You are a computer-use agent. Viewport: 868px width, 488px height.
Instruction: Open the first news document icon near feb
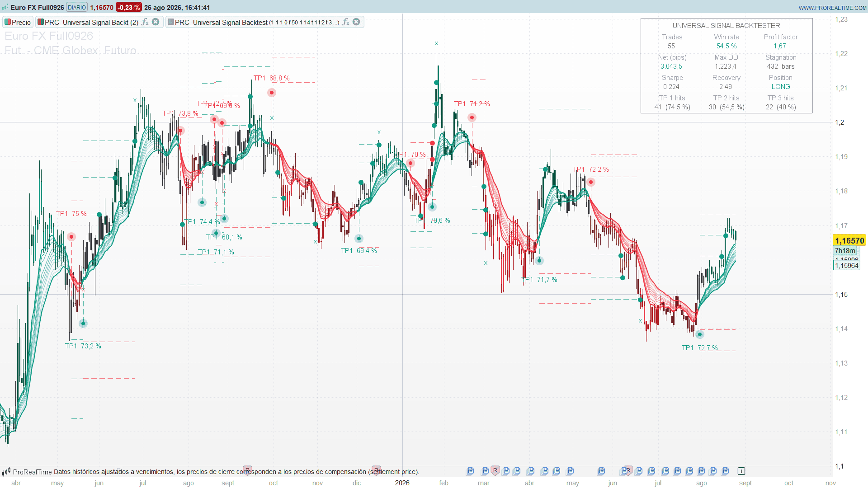[x=470, y=471]
